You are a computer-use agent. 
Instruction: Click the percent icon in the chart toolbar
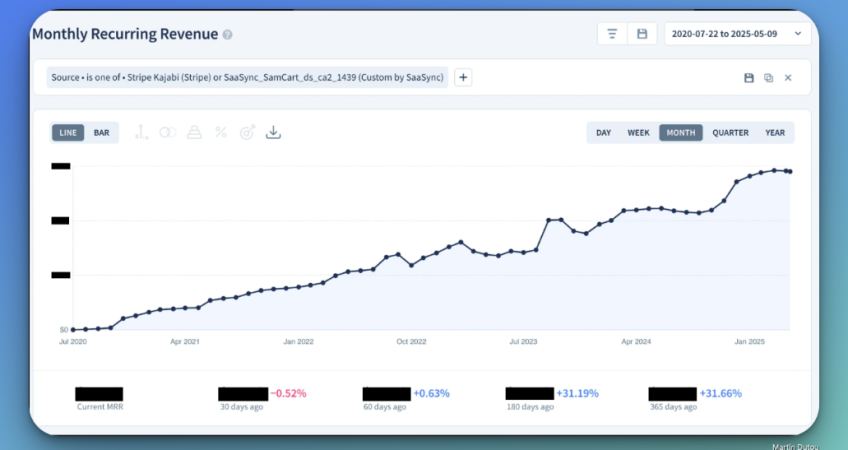(221, 132)
